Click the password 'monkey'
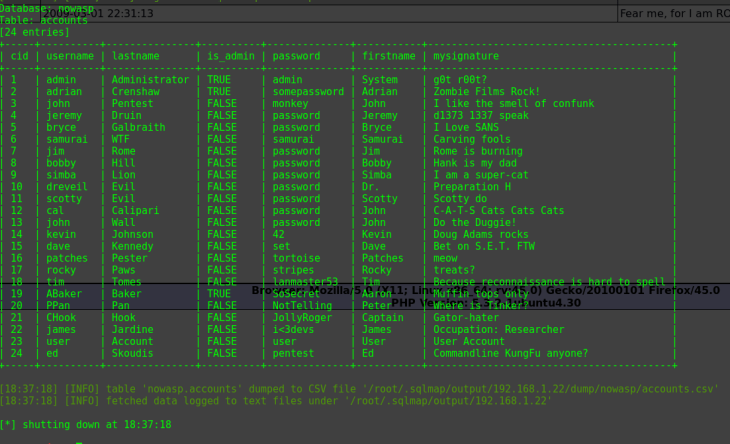730x444 pixels. (x=290, y=103)
